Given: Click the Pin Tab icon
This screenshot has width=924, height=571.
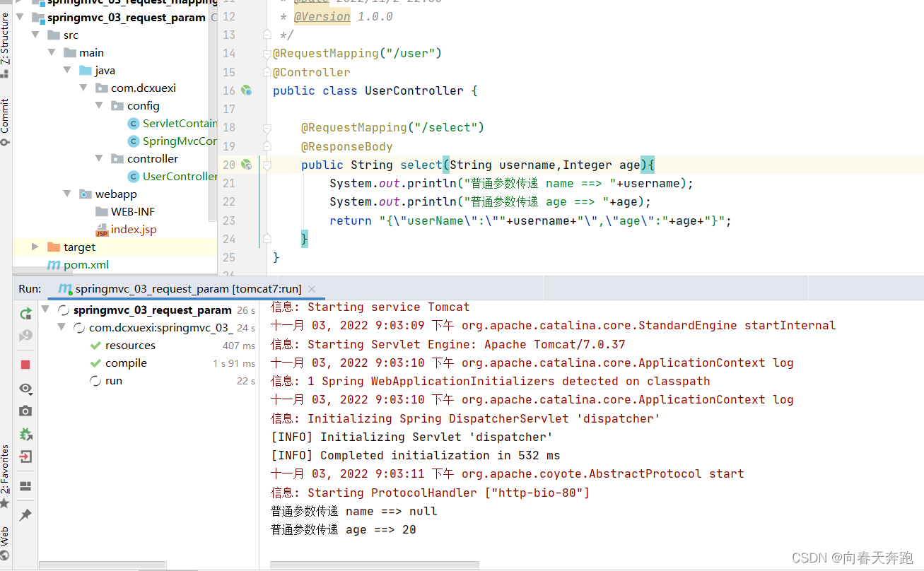Looking at the screenshot, I should coord(25,514).
